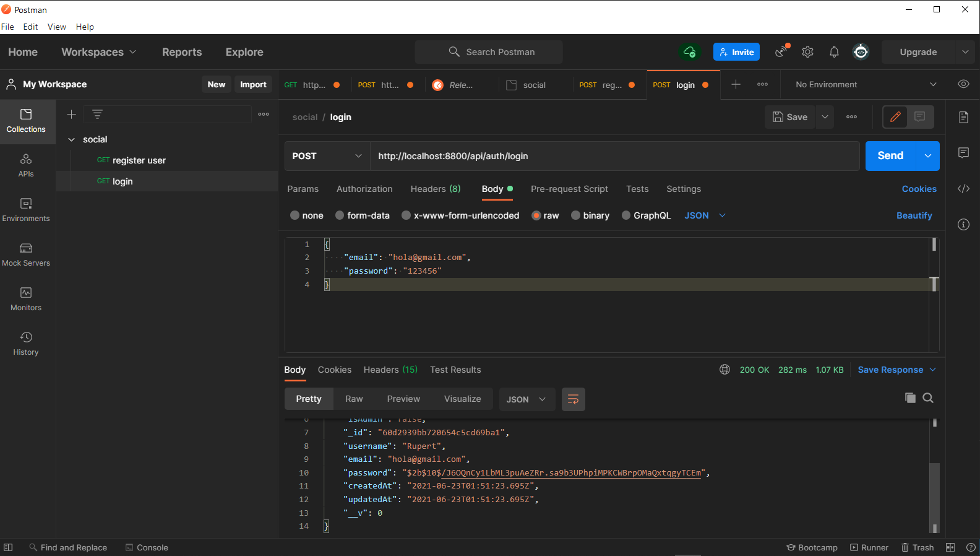Open the APIs sidebar panel
The height and width of the screenshot is (556, 980).
[26, 166]
